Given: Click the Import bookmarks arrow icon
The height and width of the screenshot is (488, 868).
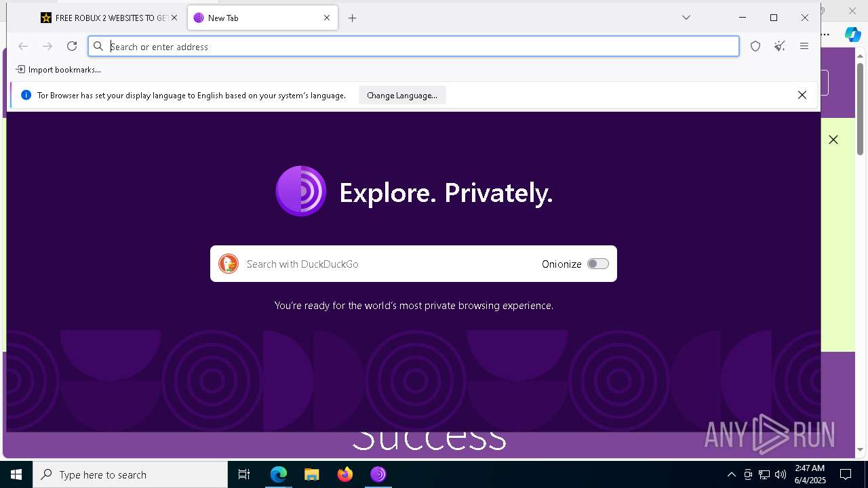Looking at the screenshot, I should click(20, 69).
